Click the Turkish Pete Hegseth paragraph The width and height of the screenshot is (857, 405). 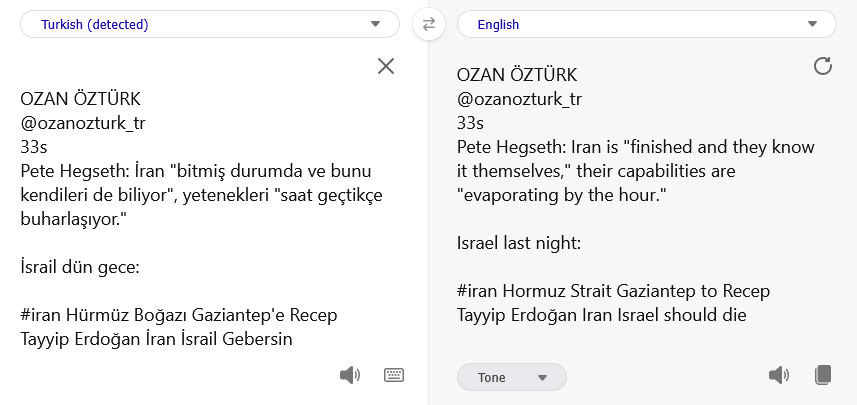[x=202, y=192]
